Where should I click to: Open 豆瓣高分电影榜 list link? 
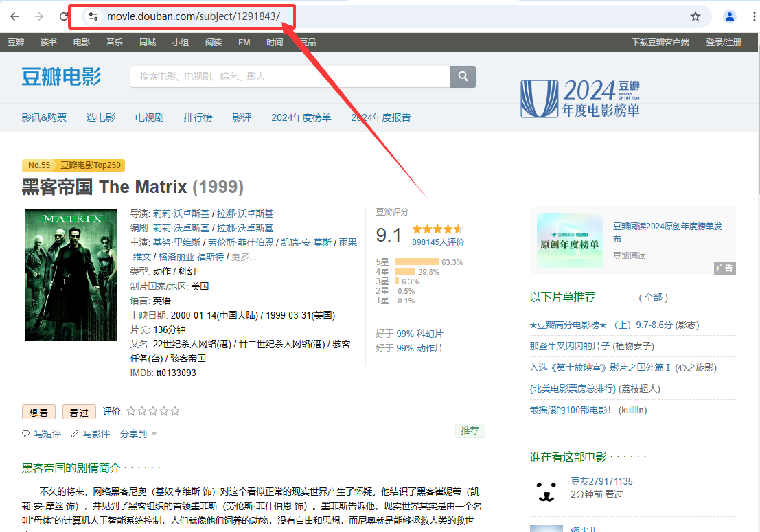click(x=601, y=325)
